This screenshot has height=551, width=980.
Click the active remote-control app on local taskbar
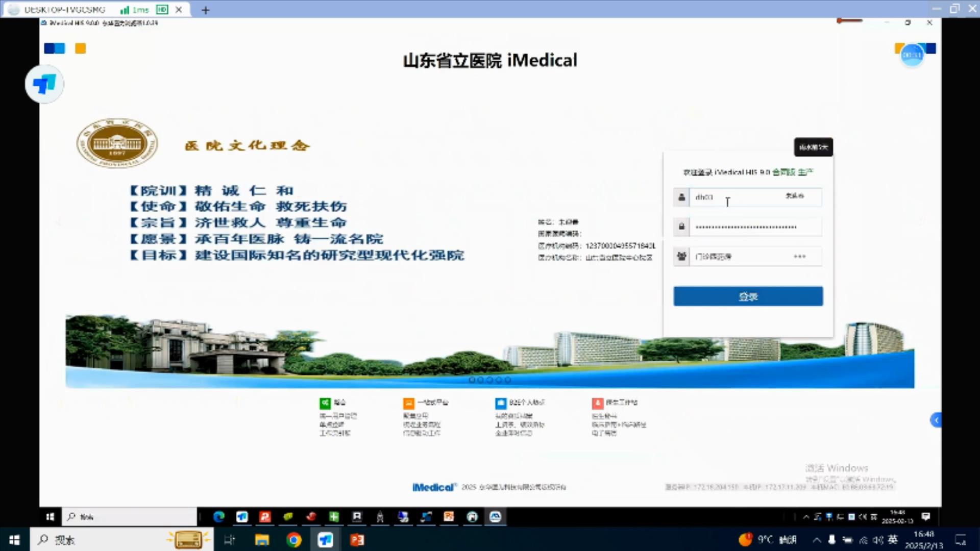pos(325,540)
